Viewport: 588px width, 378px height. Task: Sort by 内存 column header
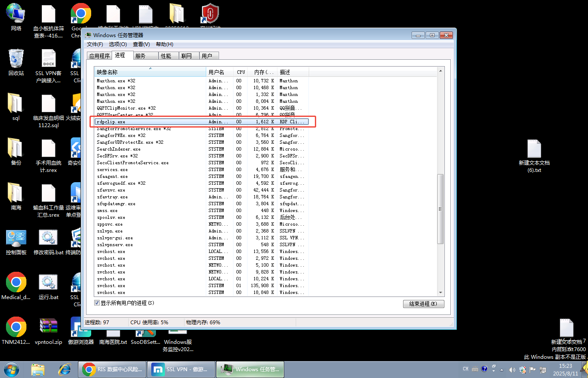pyautogui.click(x=263, y=72)
